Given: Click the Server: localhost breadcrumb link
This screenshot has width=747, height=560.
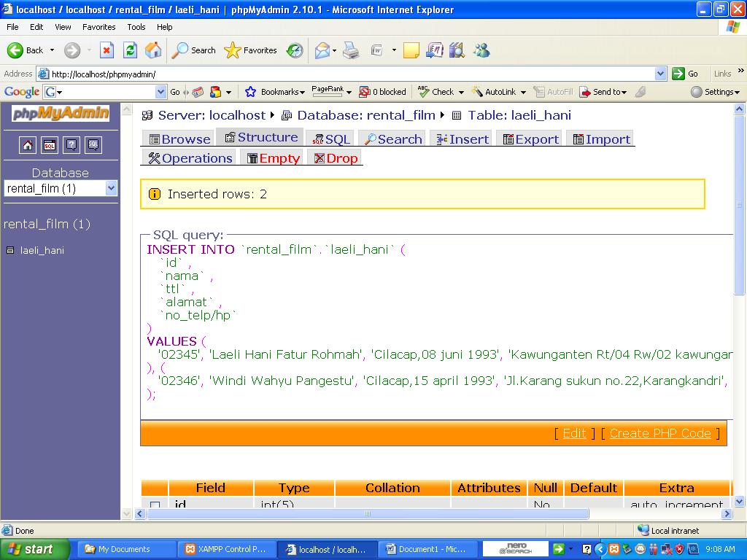Looking at the screenshot, I should pos(212,115).
